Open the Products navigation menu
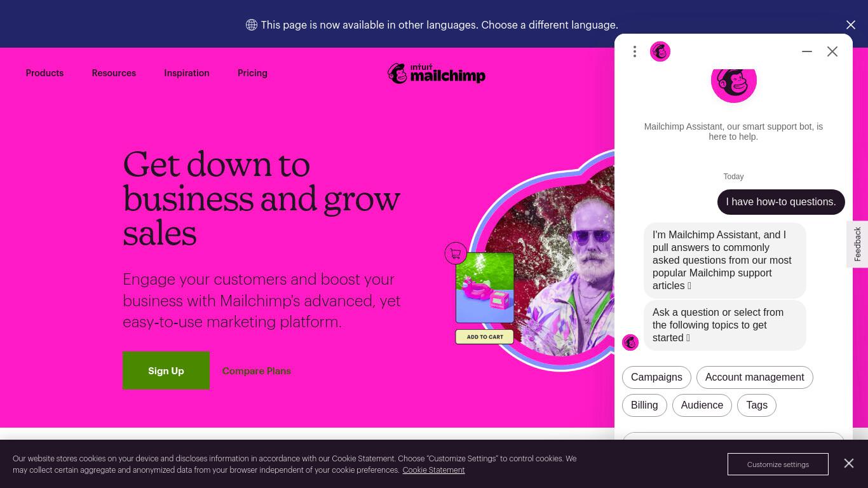The height and width of the screenshot is (488, 868). pyautogui.click(x=44, y=73)
